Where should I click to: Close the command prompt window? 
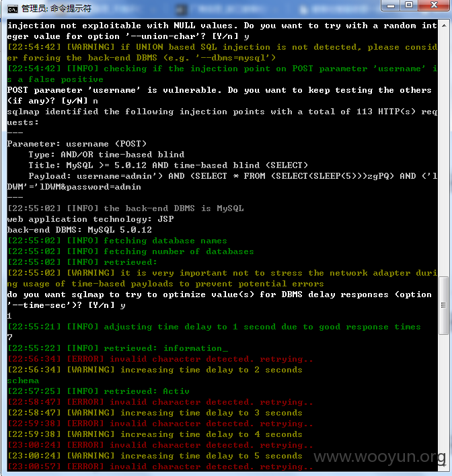[434, 5]
